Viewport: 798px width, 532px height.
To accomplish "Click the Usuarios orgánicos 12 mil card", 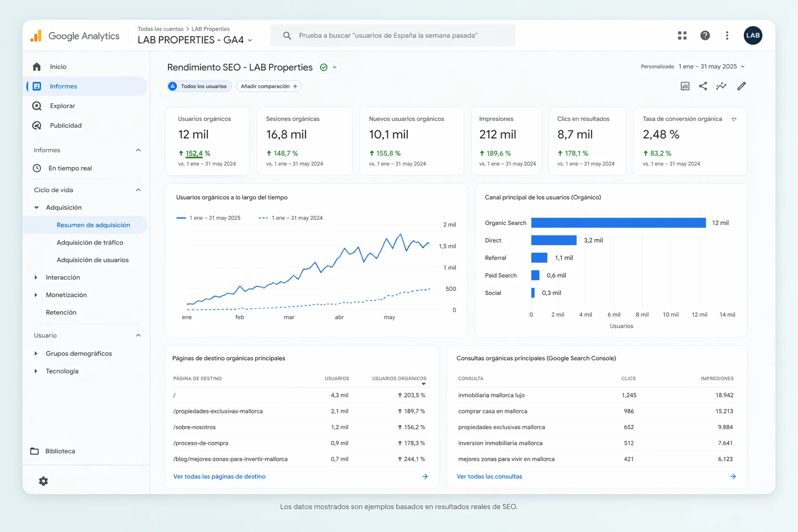I will 207,141.
